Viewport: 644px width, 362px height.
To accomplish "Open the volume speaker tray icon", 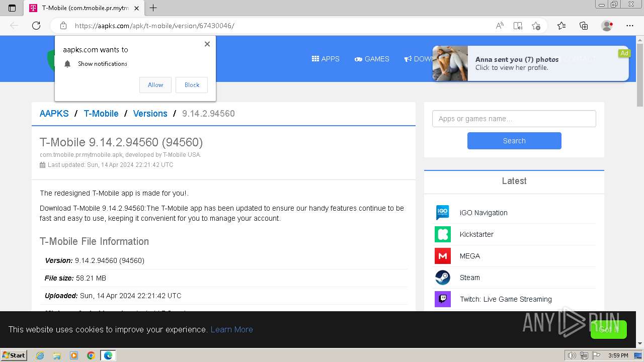I will click(572, 355).
